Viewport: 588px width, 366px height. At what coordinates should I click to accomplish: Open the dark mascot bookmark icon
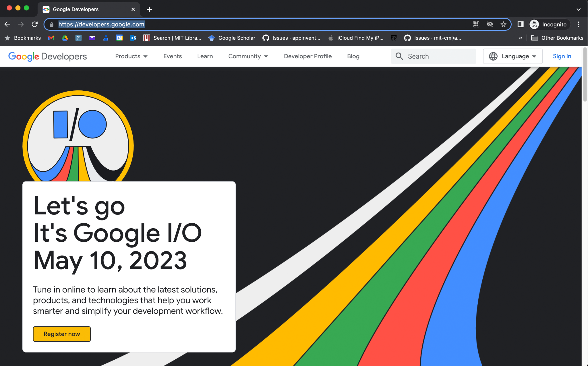tap(394, 38)
